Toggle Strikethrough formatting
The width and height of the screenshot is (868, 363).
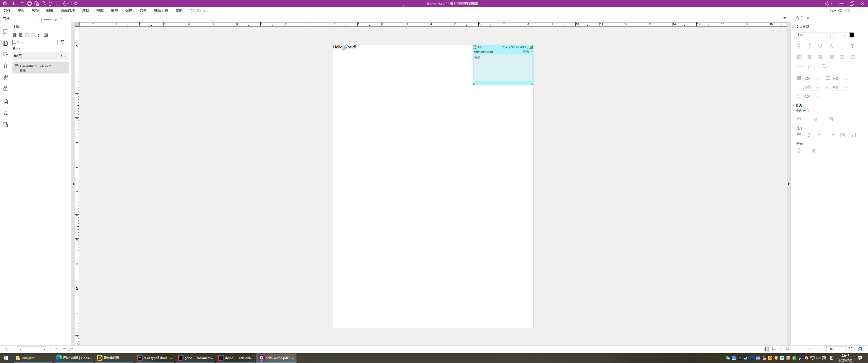[x=831, y=46]
